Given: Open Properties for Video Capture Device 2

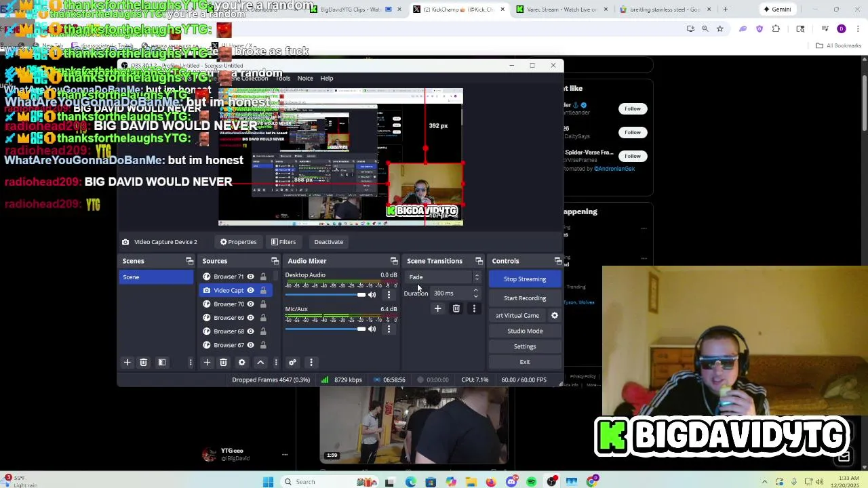Looking at the screenshot, I should click(x=238, y=242).
